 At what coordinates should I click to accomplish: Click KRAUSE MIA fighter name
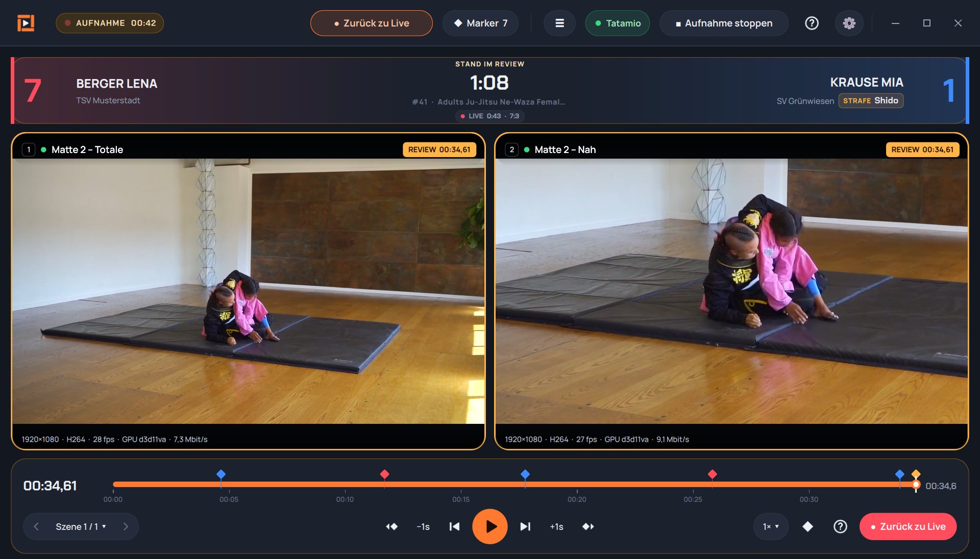click(x=867, y=82)
